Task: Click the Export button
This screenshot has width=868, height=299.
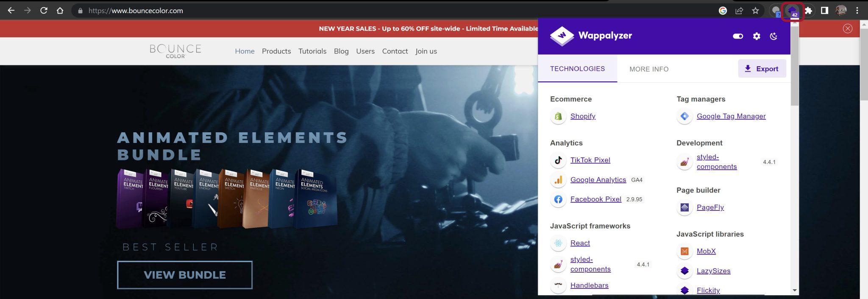Action: (x=762, y=69)
